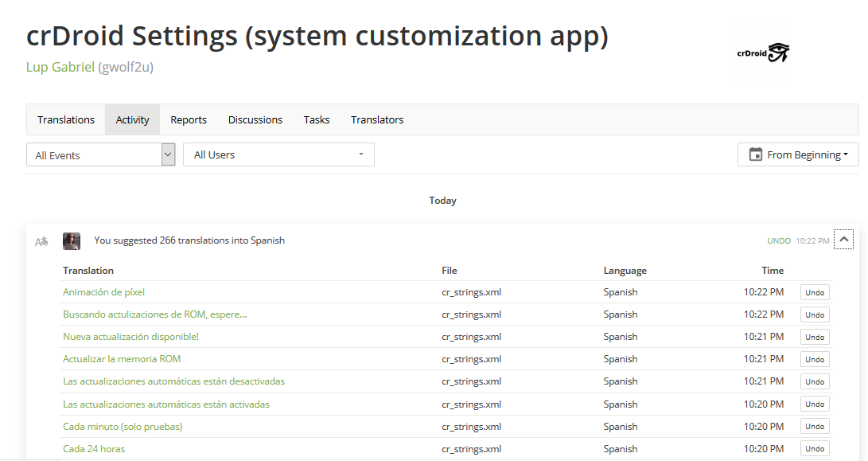
Task: Click the 10:22 PM time in 'Animación de píxel' row
Action: coord(764,292)
